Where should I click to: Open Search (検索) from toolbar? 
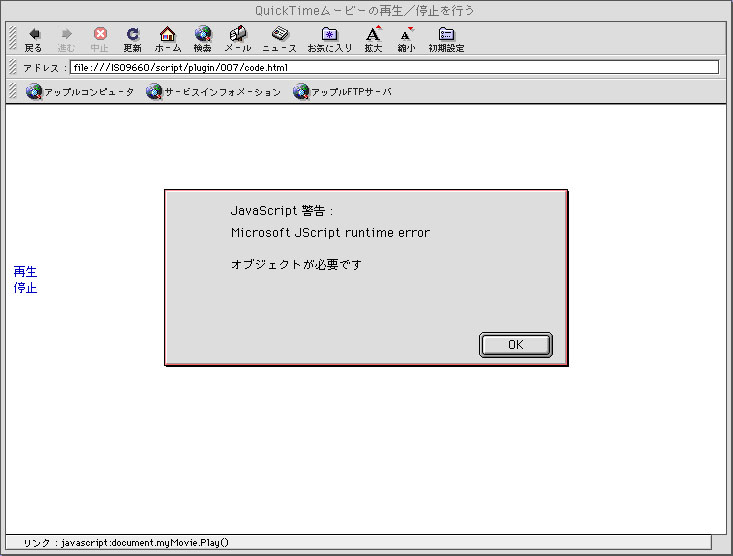click(x=202, y=34)
